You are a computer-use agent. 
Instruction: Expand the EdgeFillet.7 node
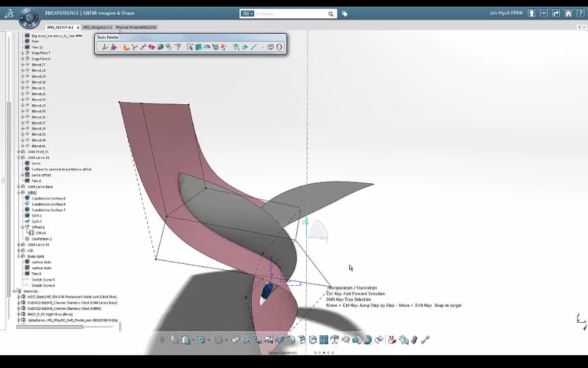pos(23,53)
